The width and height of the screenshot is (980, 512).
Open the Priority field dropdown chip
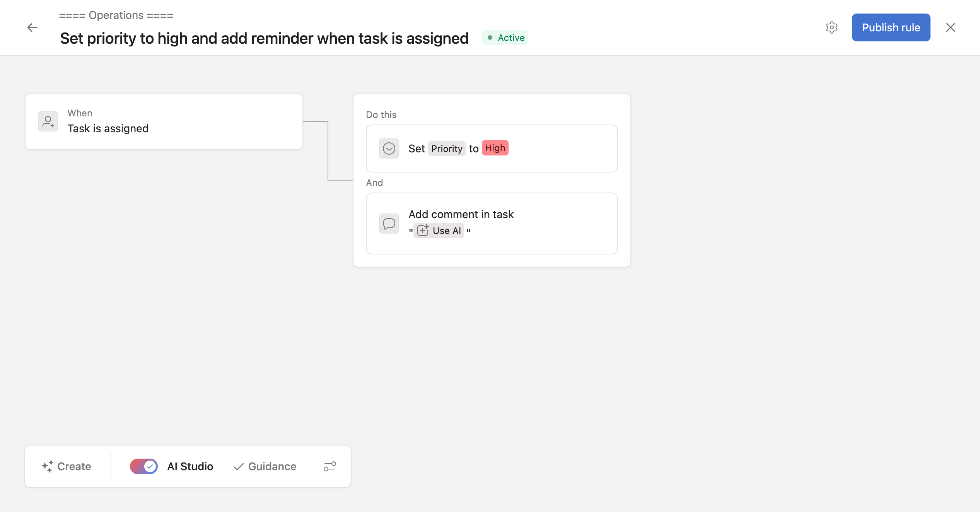point(447,148)
